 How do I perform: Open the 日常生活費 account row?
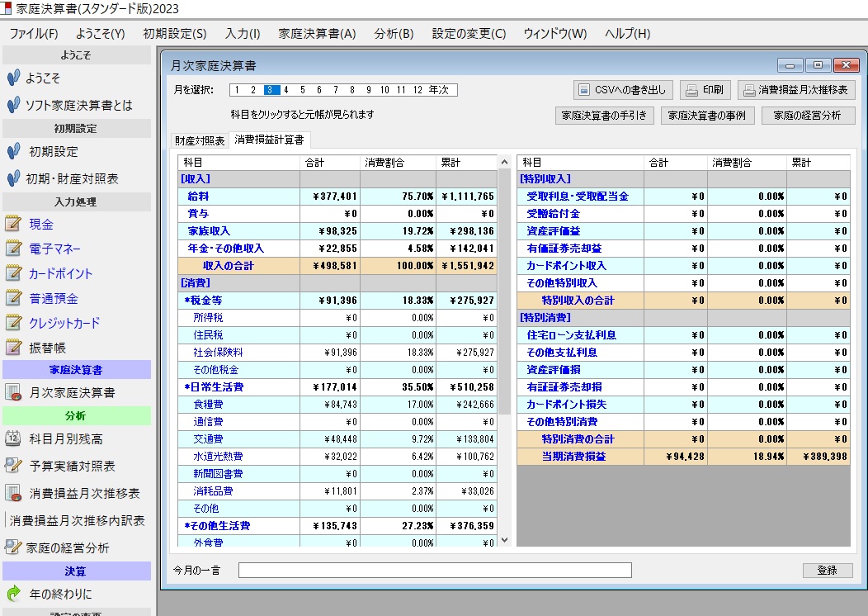point(213,386)
